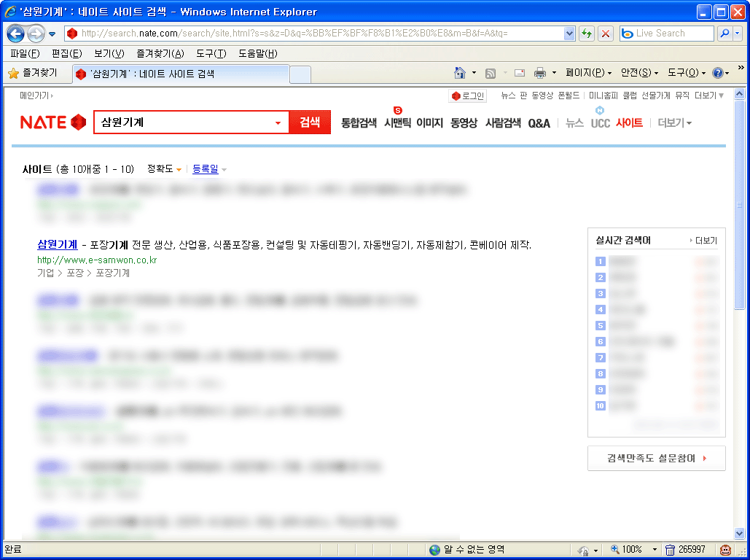Switch to 이미지 search

click(429, 123)
